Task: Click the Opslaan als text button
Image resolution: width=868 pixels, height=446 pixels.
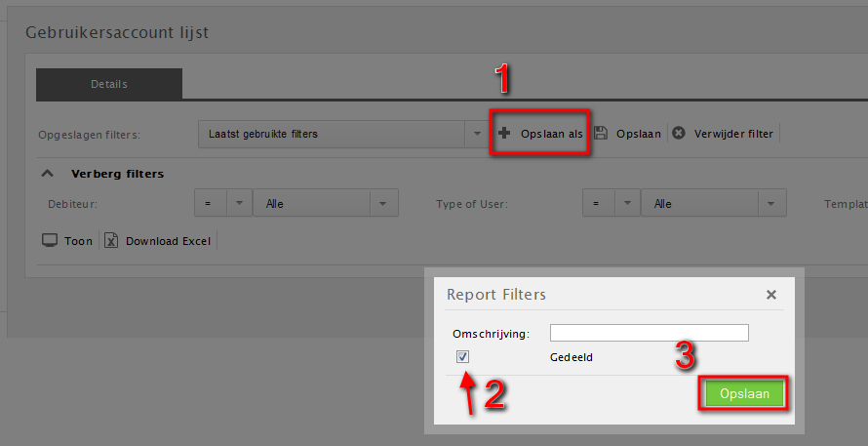Action: 551,134
